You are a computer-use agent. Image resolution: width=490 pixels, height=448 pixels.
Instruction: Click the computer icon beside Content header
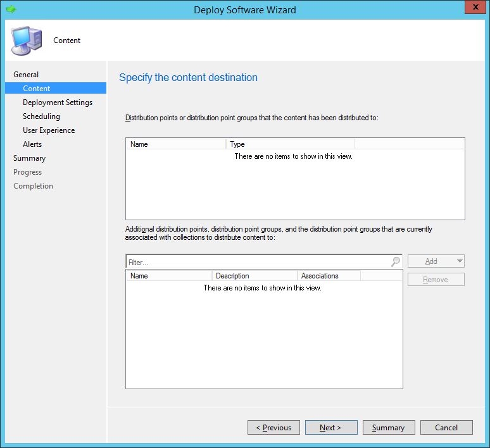pos(27,40)
